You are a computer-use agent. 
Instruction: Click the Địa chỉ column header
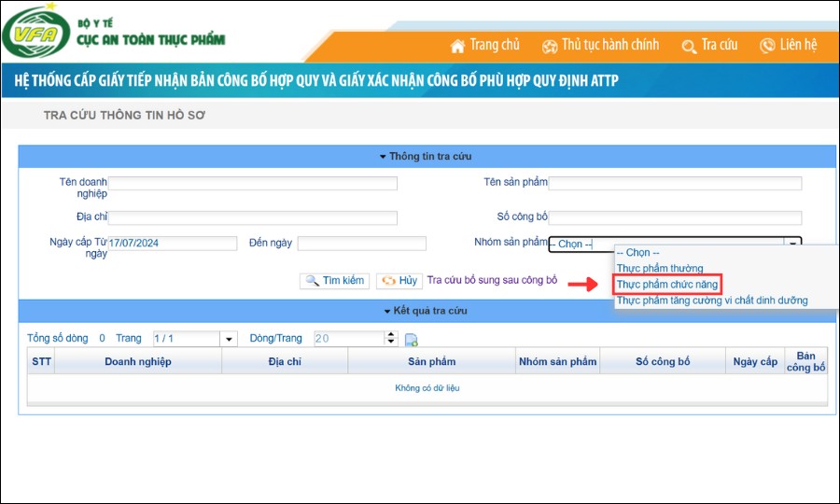point(285,361)
